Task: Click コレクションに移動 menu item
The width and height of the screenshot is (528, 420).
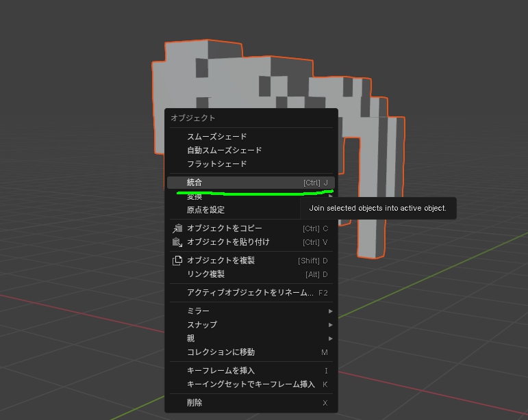Action: (x=251, y=352)
